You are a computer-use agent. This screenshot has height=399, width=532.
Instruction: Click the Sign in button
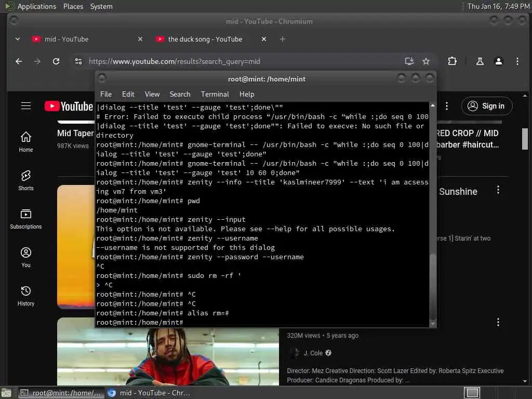click(x=486, y=106)
